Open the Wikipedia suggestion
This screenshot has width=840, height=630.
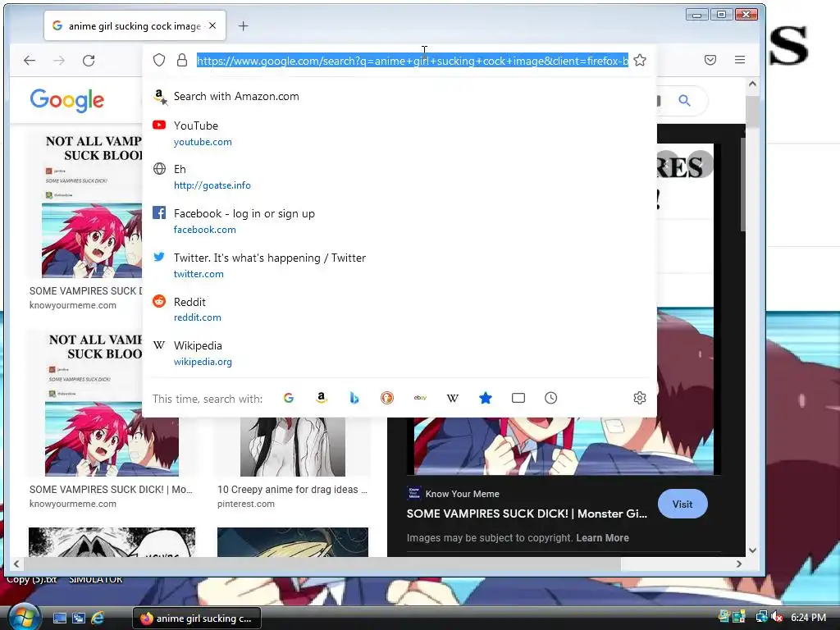click(399, 353)
